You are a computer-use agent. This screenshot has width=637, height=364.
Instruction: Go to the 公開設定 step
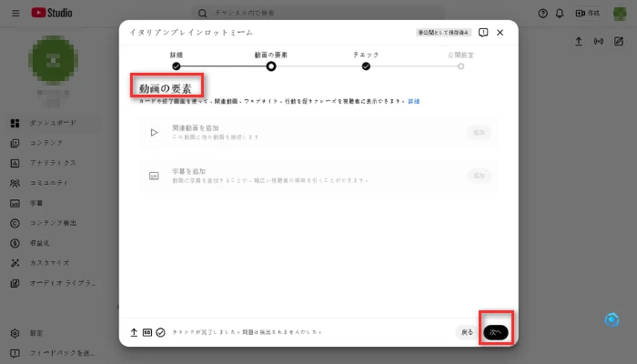(x=460, y=61)
